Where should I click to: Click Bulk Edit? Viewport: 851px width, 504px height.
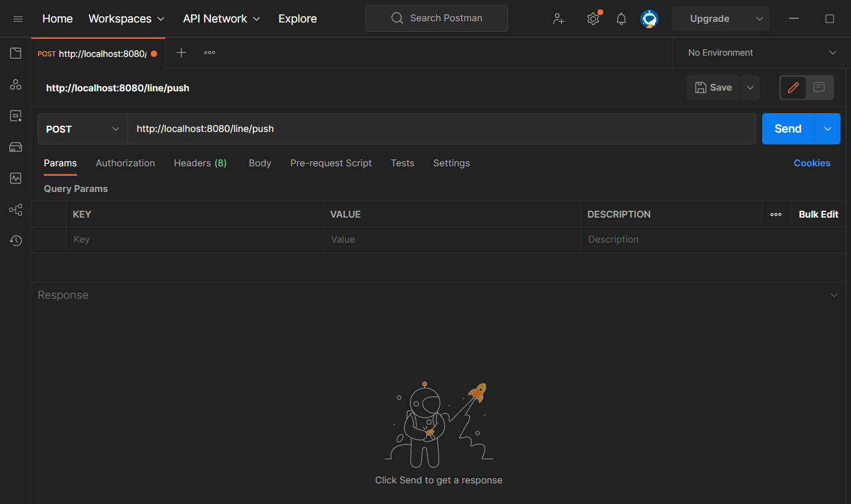tap(818, 214)
